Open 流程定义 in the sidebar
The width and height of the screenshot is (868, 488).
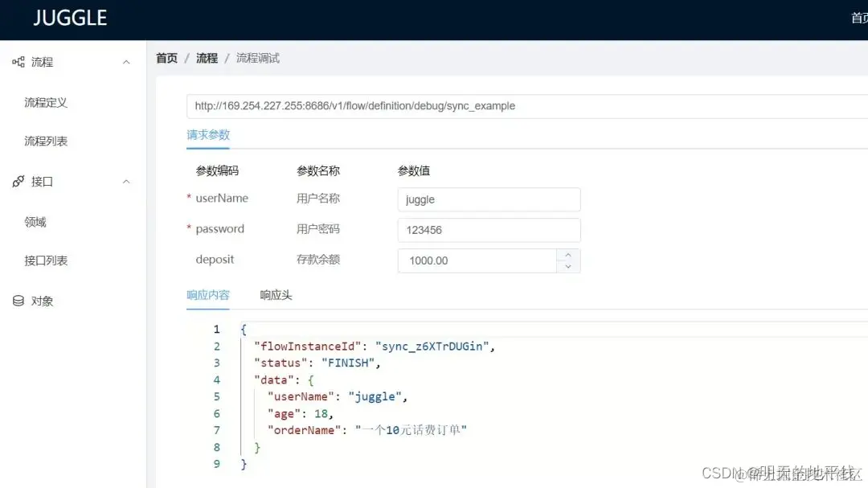point(46,102)
